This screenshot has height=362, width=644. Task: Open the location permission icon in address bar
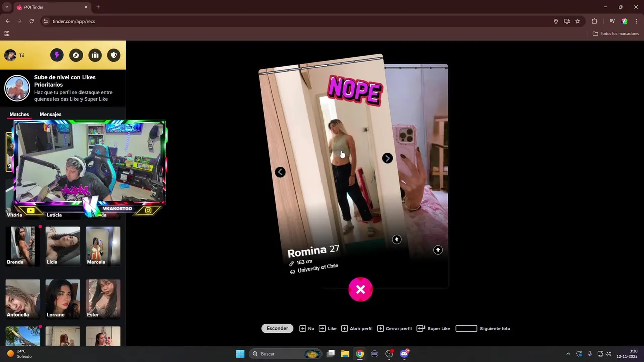(556, 21)
